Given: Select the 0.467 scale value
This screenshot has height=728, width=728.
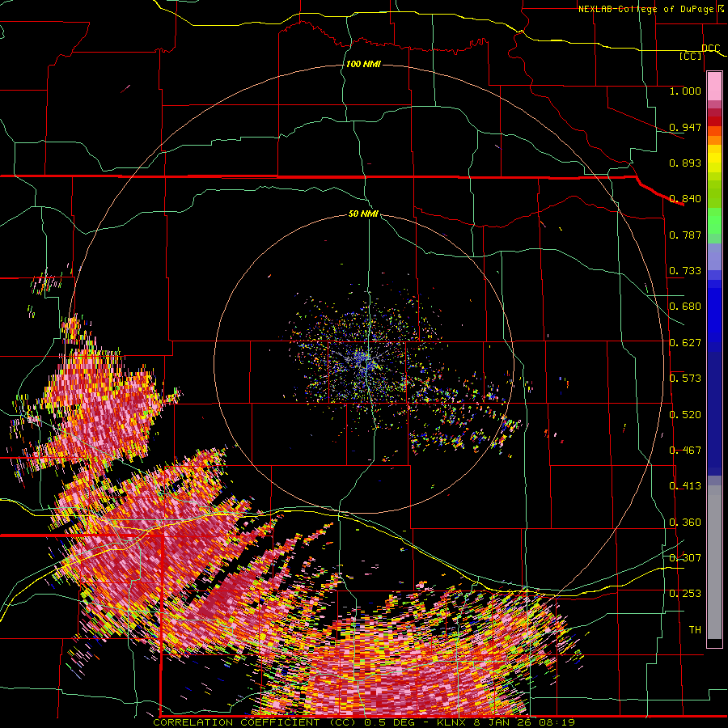Looking at the screenshot, I should coord(685,451).
